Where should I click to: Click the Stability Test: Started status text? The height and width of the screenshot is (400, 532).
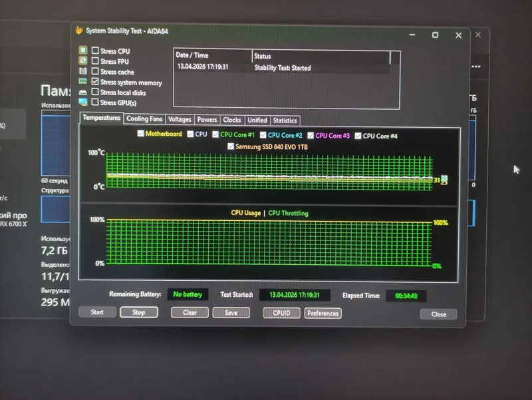[283, 68]
